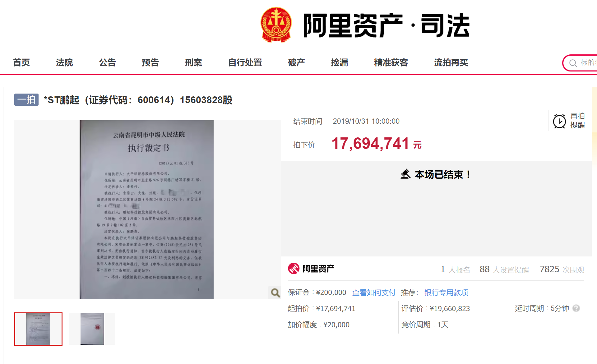Click the Ali Assets judicial emblem logo
Viewport: 597px width, 364px height.
[x=276, y=25]
